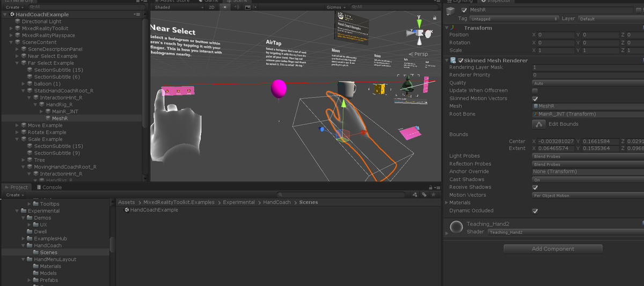Open the Gizmos dropdown

[336, 8]
